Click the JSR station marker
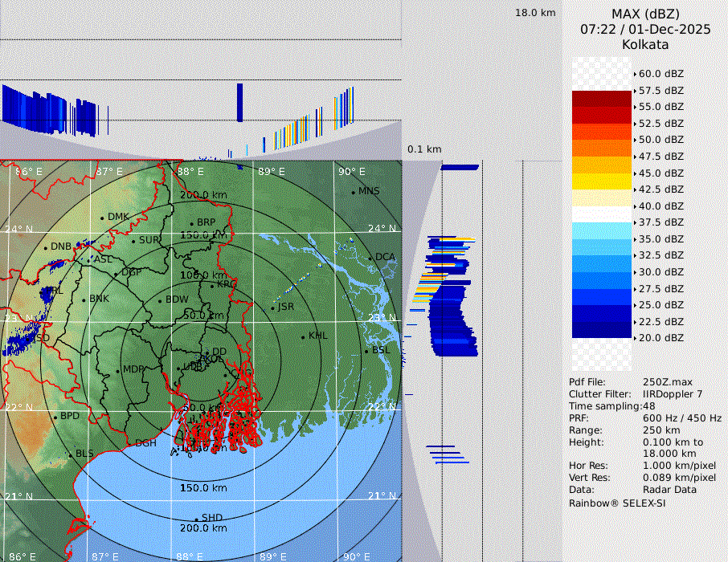This screenshot has height=562, width=728. point(273,307)
